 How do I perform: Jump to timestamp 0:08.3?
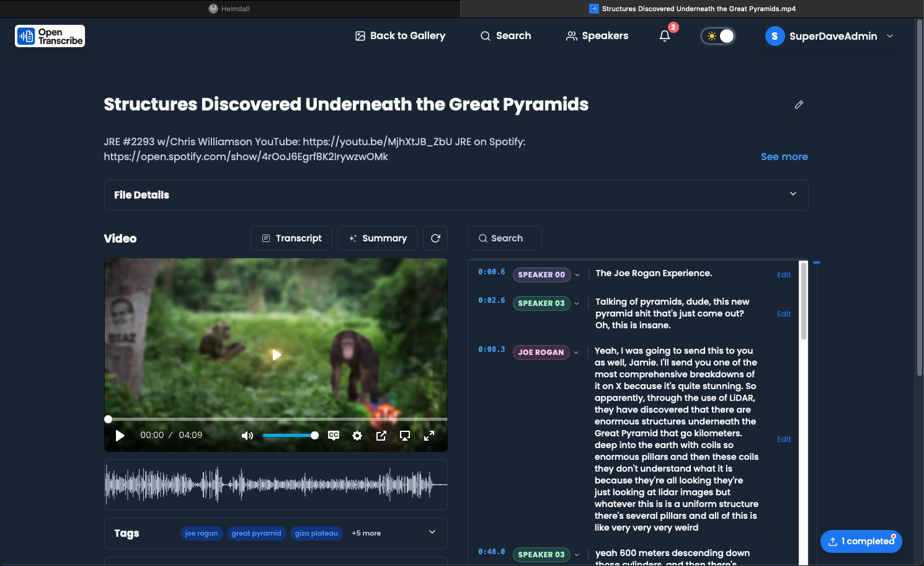pos(491,349)
